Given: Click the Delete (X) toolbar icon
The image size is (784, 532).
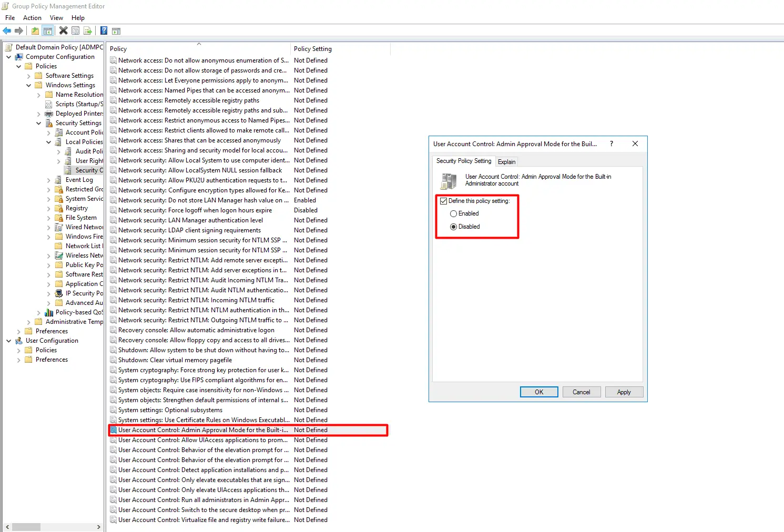Looking at the screenshot, I should (63, 30).
